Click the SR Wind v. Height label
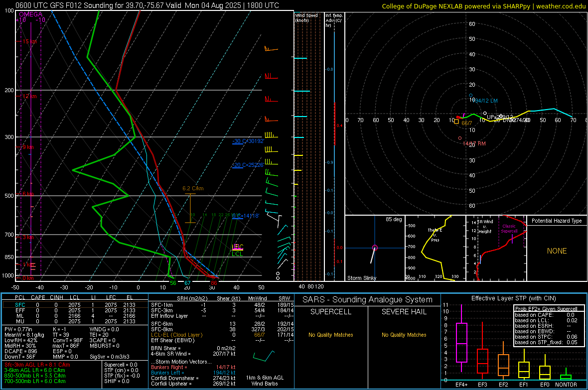Viewport: 588px width, 390px height. coord(485,227)
